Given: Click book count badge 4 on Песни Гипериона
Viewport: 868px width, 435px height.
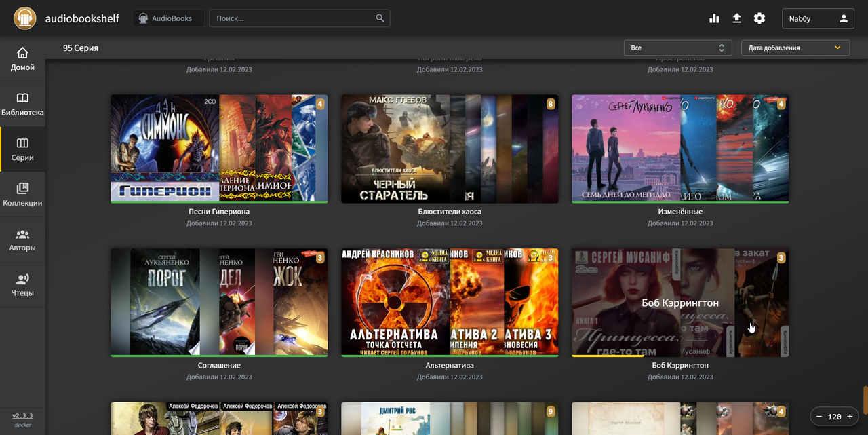Looking at the screenshot, I should click(320, 104).
